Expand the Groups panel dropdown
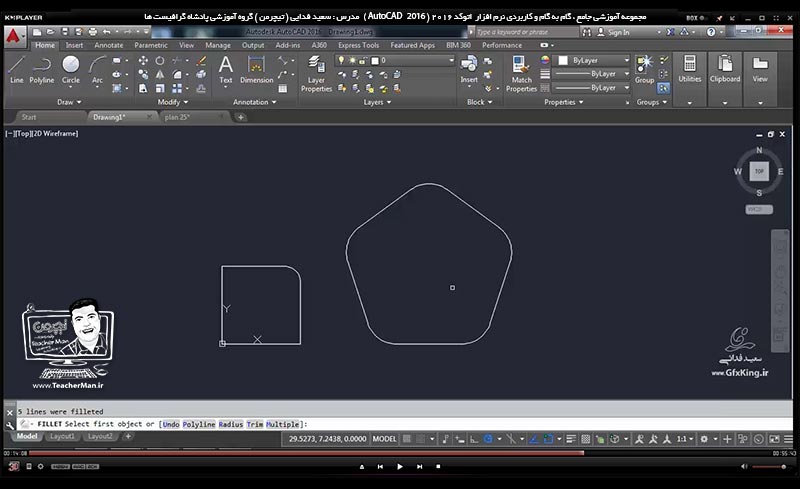This screenshot has width=800, height=489. coord(652,102)
